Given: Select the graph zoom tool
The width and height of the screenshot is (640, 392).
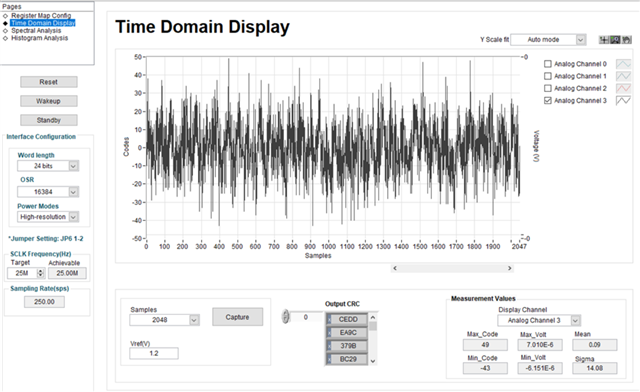Looking at the screenshot, I should click(x=615, y=40).
